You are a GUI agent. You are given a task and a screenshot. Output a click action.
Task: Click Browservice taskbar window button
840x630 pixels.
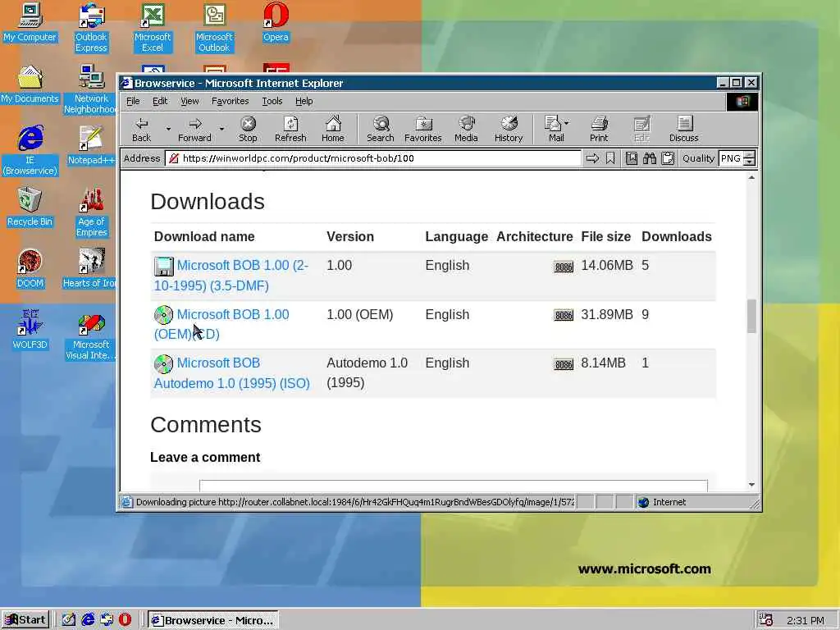click(x=212, y=620)
